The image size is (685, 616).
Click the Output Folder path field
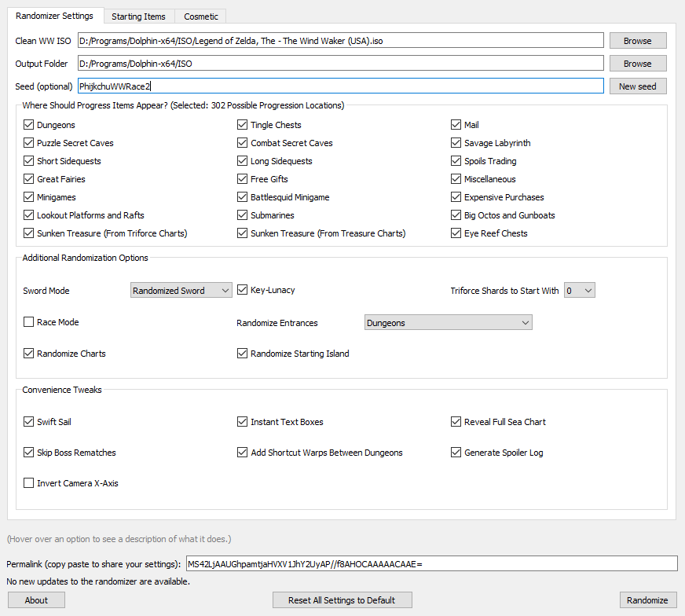point(341,64)
